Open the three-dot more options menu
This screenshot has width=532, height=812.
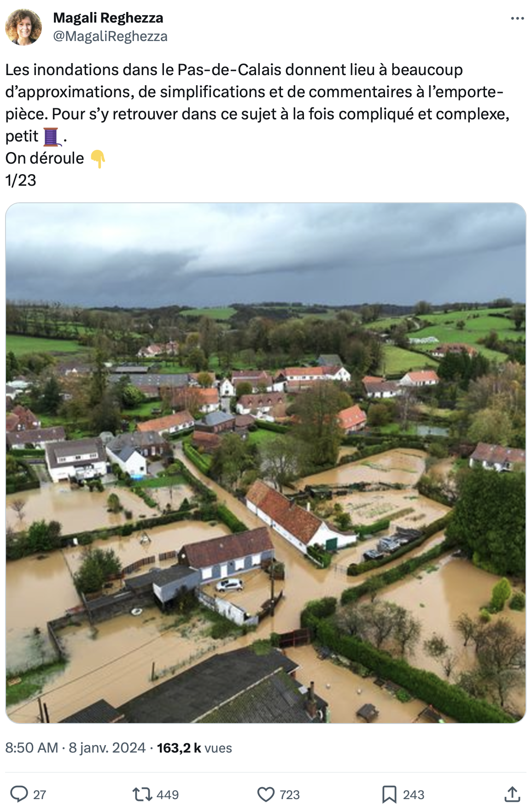(x=517, y=18)
